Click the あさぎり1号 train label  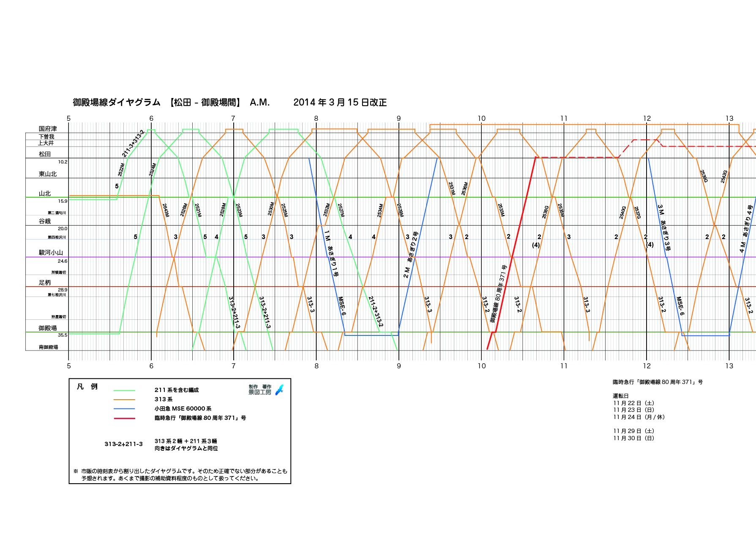[x=333, y=261]
